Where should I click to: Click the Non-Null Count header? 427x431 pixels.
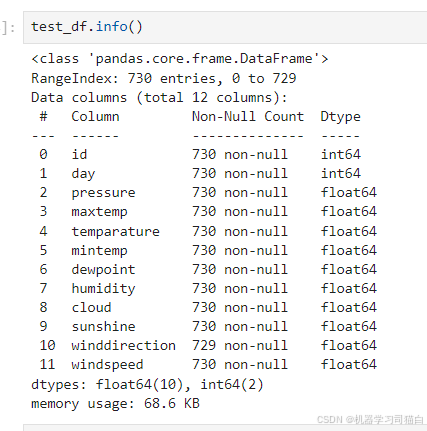click(248, 116)
